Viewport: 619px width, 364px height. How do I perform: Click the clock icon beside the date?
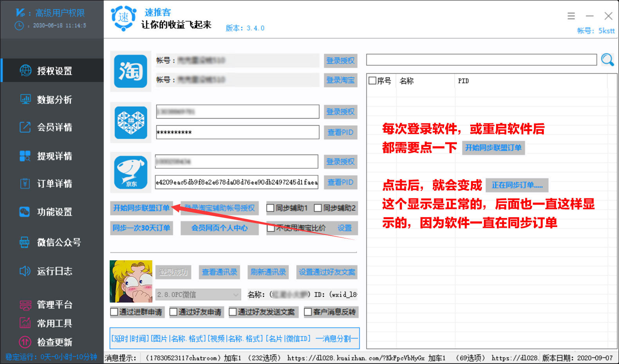point(19,26)
